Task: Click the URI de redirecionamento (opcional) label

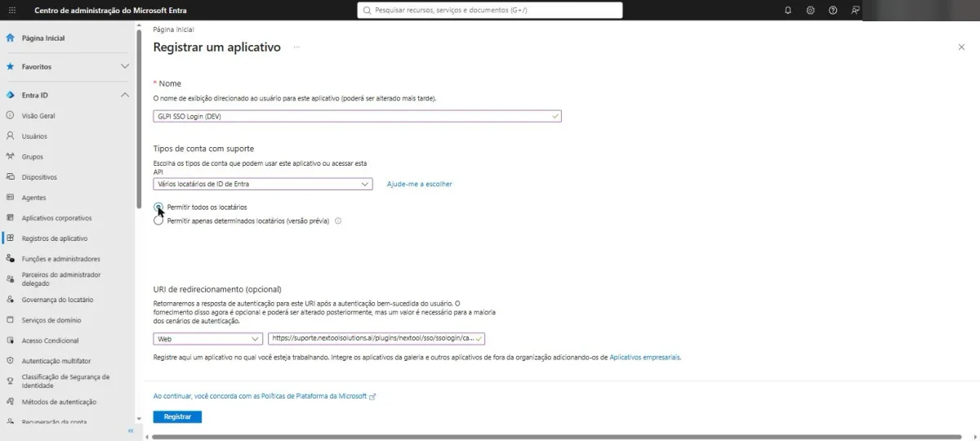Action: (x=217, y=289)
